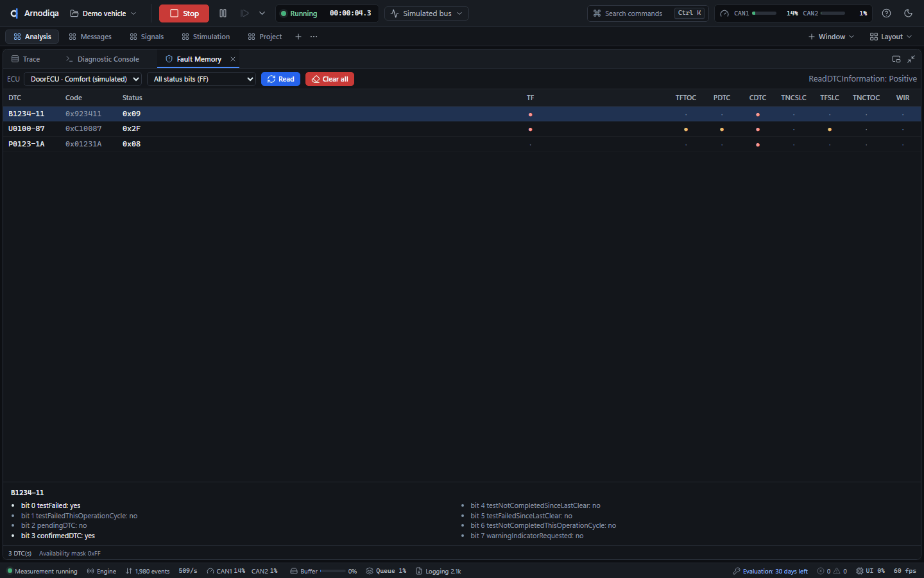
Task: Toggle dark mode with moon icon
Action: 908,13
